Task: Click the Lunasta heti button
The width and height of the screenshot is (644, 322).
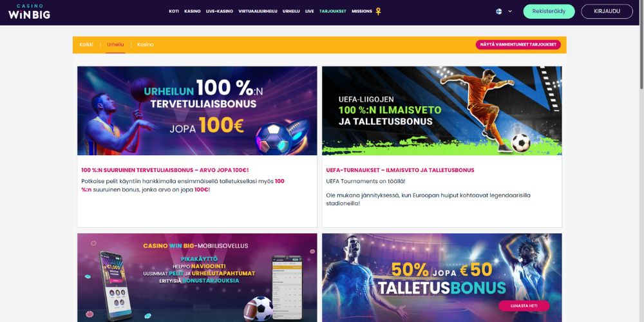Action: point(524,306)
